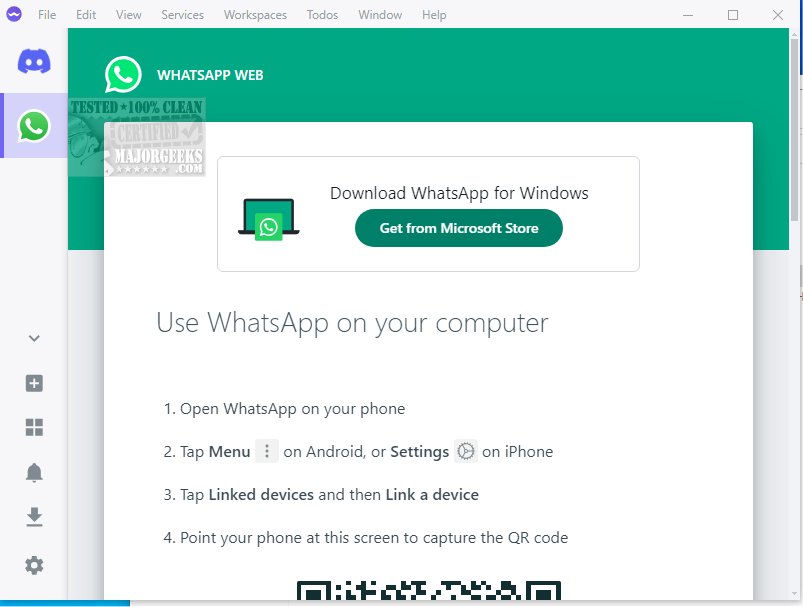Click Get from Microsoft Store button
Screen dimensions: 803x607
point(459,228)
